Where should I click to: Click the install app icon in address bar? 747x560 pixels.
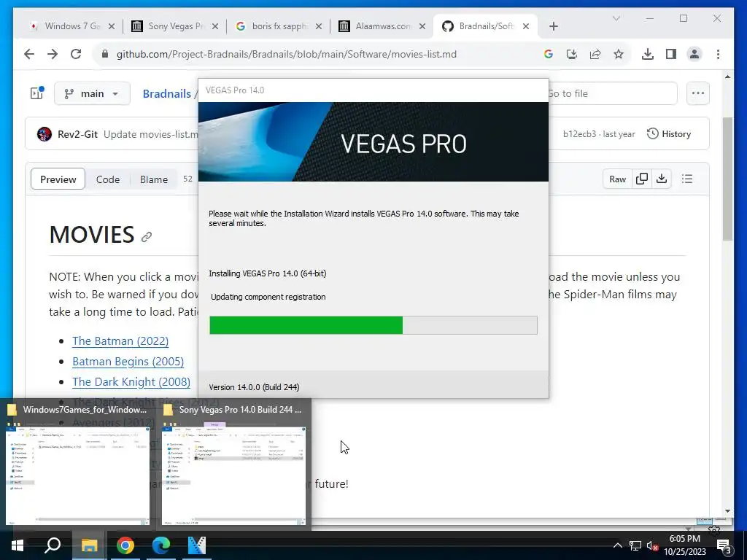tap(572, 54)
